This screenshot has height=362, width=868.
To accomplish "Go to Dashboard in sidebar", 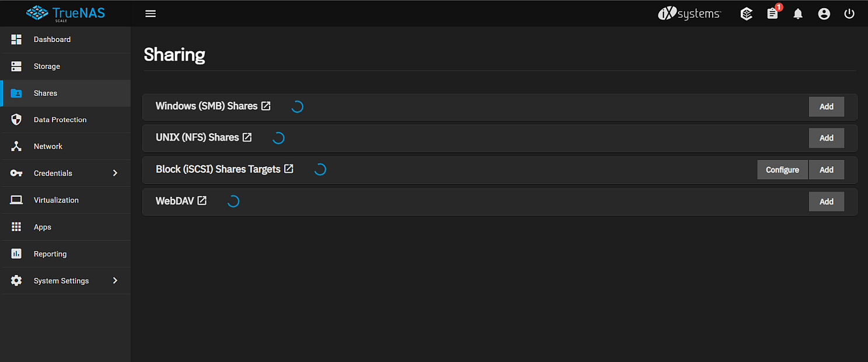I will click(x=52, y=40).
